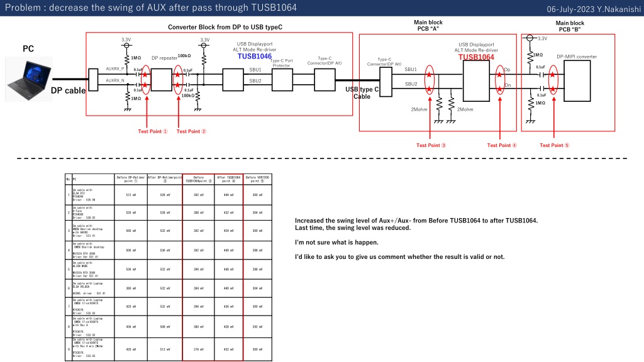
Task: Click the Test Point ④ label
Action: tap(502, 145)
